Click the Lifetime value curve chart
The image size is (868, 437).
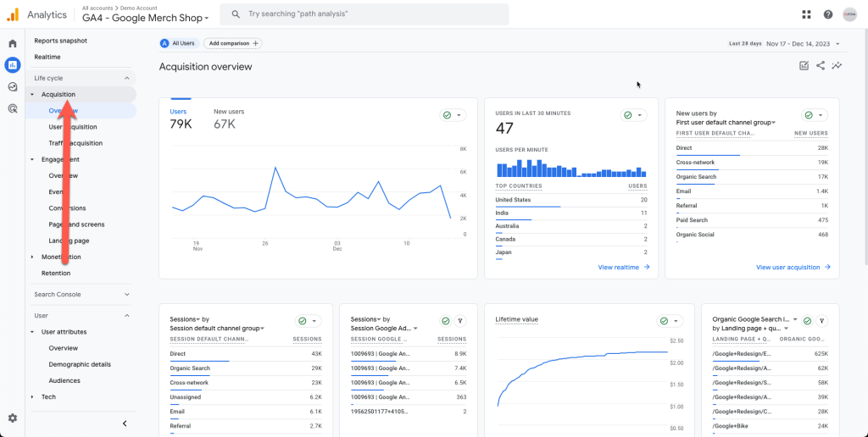582,379
